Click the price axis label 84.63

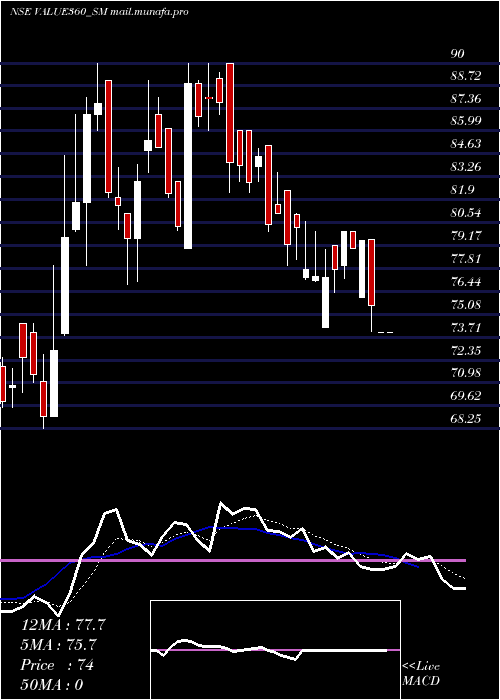point(466,144)
